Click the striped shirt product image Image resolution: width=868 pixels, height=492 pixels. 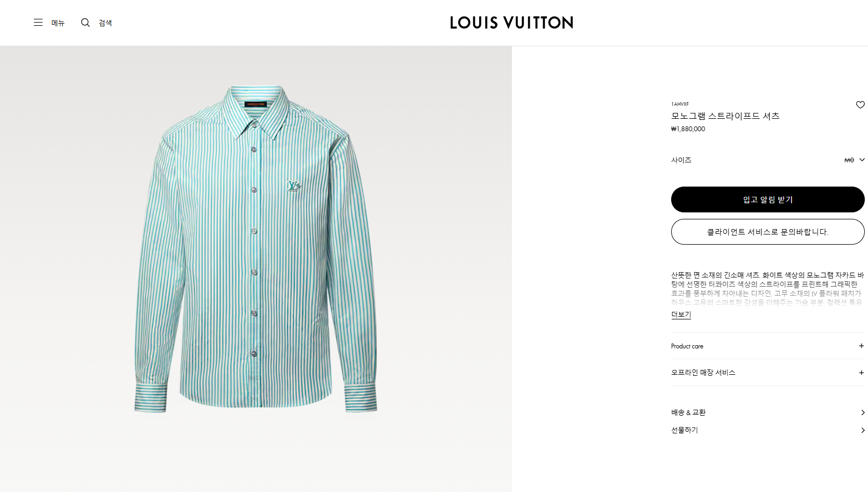[255, 249]
